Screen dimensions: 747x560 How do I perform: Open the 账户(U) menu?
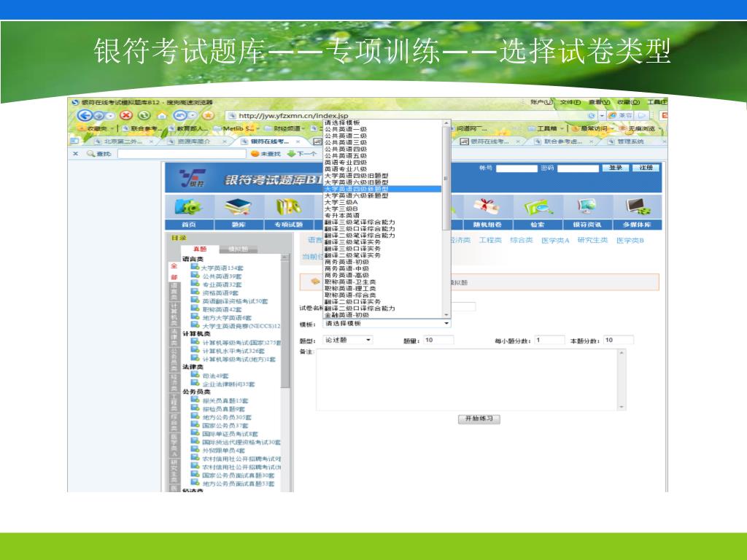[541, 102]
